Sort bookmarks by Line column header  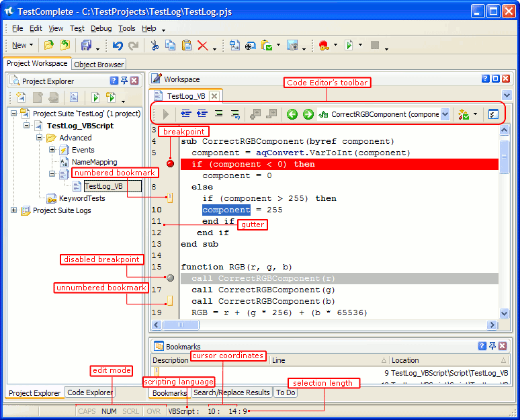click(x=329, y=360)
